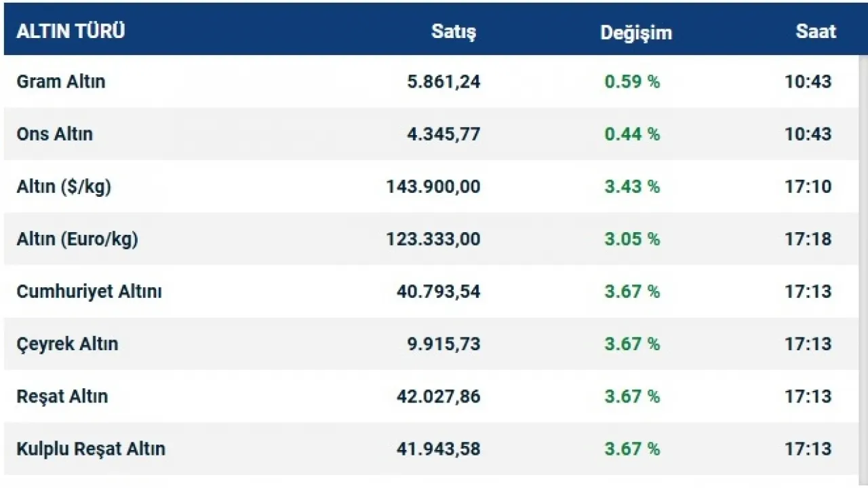This screenshot has width=868, height=488.
Task: Select the 3.05 % change value
Action: [632, 239]
